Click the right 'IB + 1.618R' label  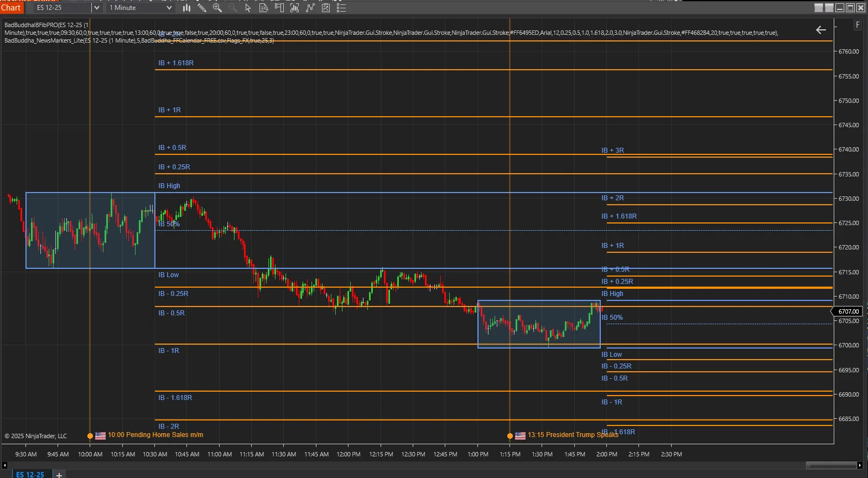pos(619,216)
